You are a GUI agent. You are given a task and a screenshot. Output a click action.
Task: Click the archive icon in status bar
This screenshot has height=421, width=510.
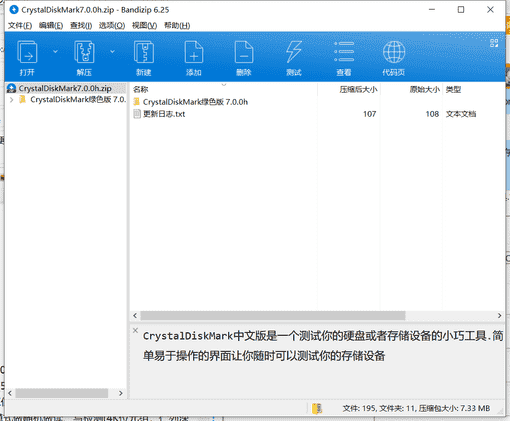pyautogui.click(x=317, y=408)
